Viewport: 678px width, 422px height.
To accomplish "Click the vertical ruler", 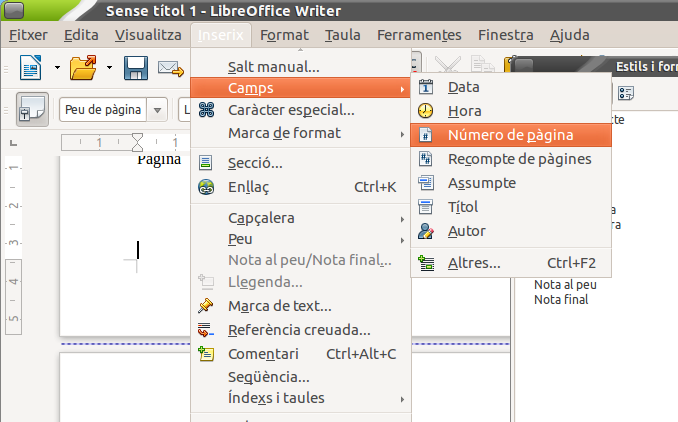I will coord(13,246).
